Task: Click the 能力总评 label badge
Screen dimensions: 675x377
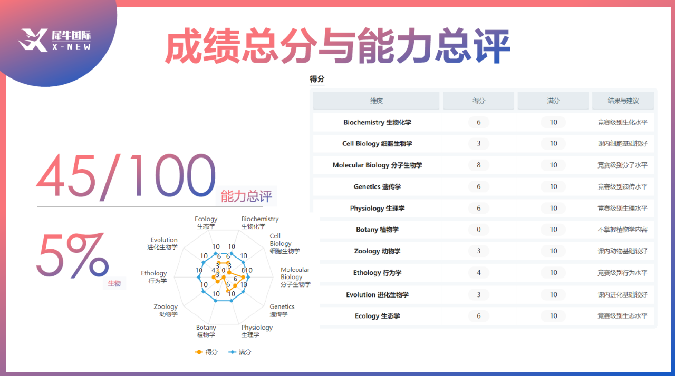Action: (x=246, y=196)
